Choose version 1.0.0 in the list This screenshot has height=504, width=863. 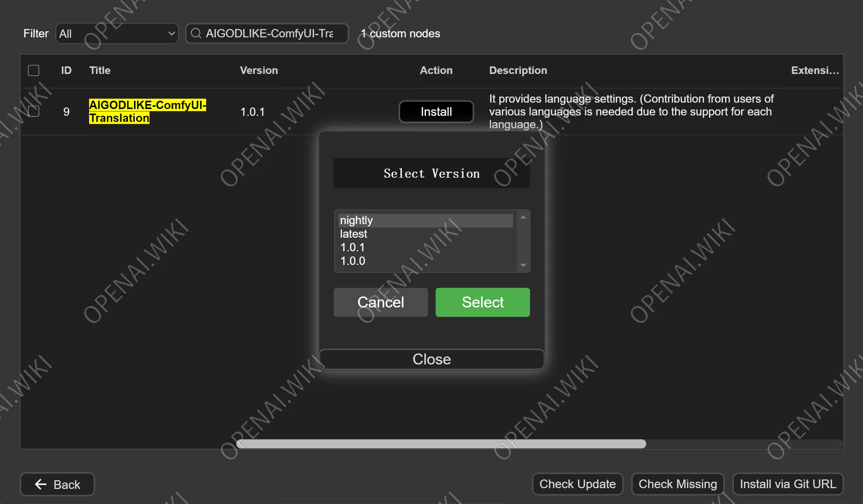click(426, 261)
